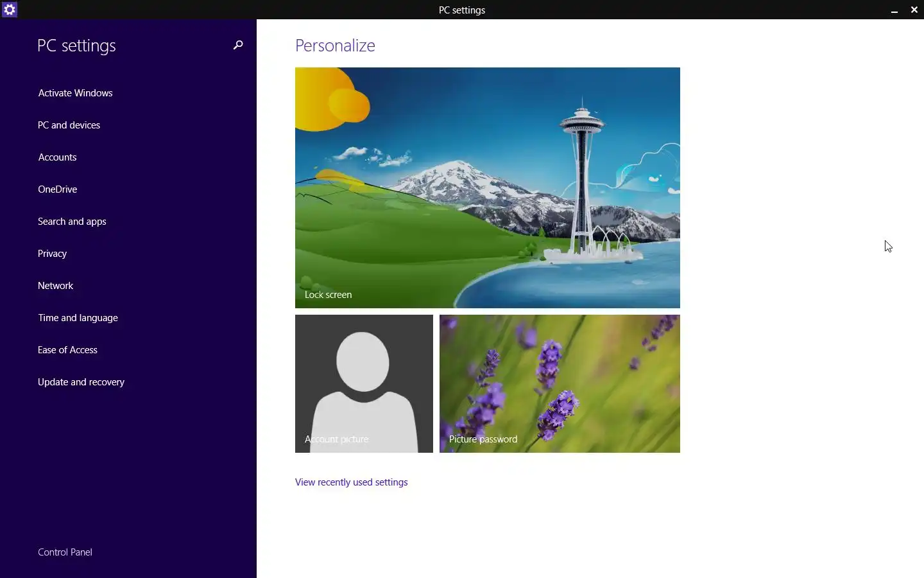Select the Privacy category

pyautogui.click(x=52, y=254)
